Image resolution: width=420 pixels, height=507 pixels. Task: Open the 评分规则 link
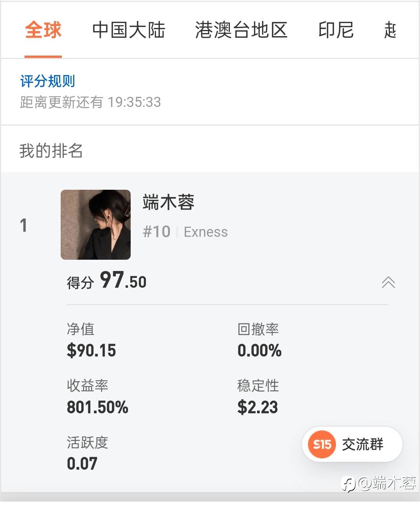pos(47,81)
